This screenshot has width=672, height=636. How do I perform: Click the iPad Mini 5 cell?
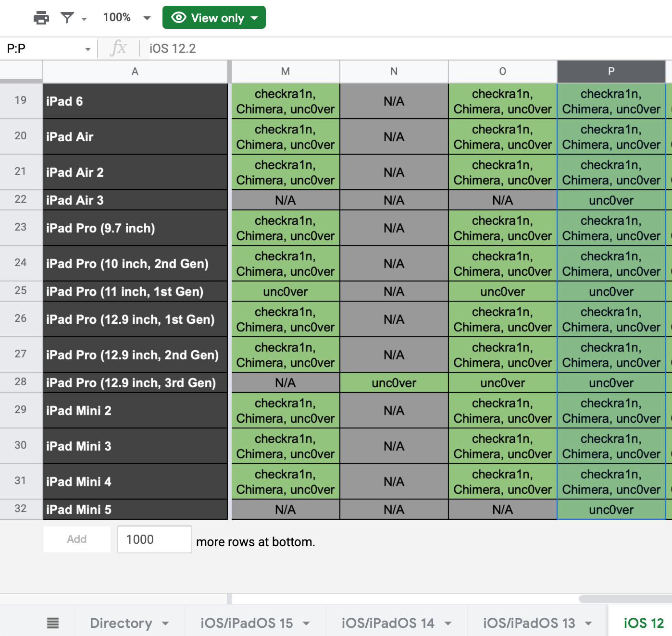pyautogui.click(x=135, y=510)
